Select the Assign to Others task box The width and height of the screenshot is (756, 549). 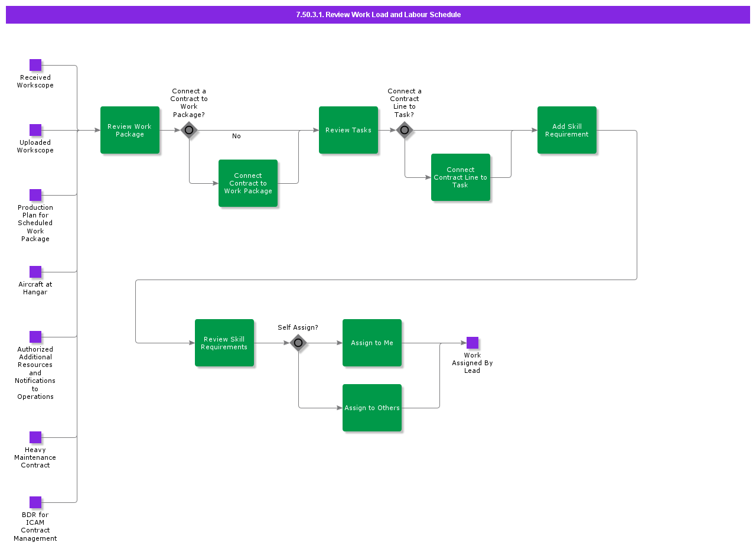tap(372, 408)
